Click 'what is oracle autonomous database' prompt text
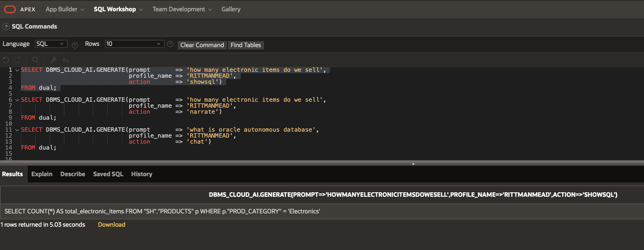644x250 pixels. 251,130
